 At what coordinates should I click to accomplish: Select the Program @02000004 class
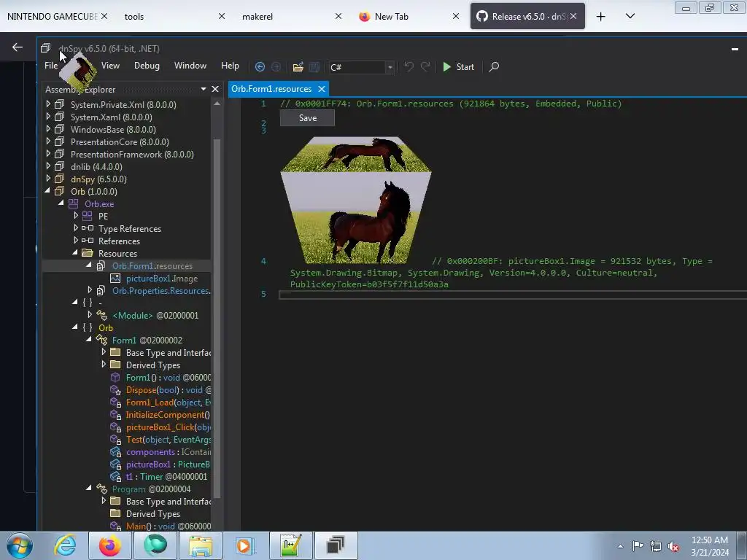coord(151,489)
